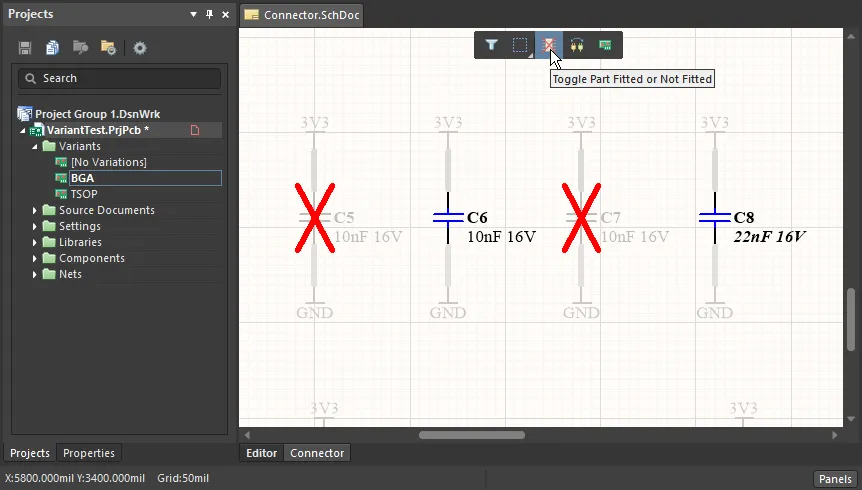The image size is (862, 490).
Task: Switch to the Projects bottom tab
Action: [x=30, y=453]
